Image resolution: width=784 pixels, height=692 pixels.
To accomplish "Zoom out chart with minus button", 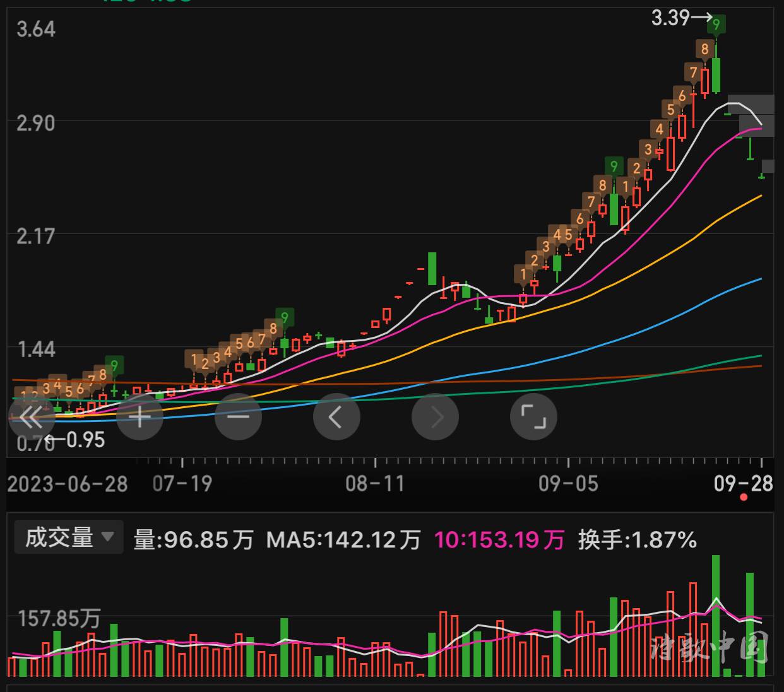I will click(238, 416).
